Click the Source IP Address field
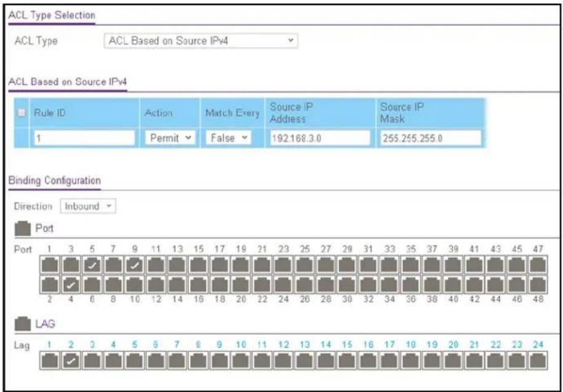 [319, 138]
